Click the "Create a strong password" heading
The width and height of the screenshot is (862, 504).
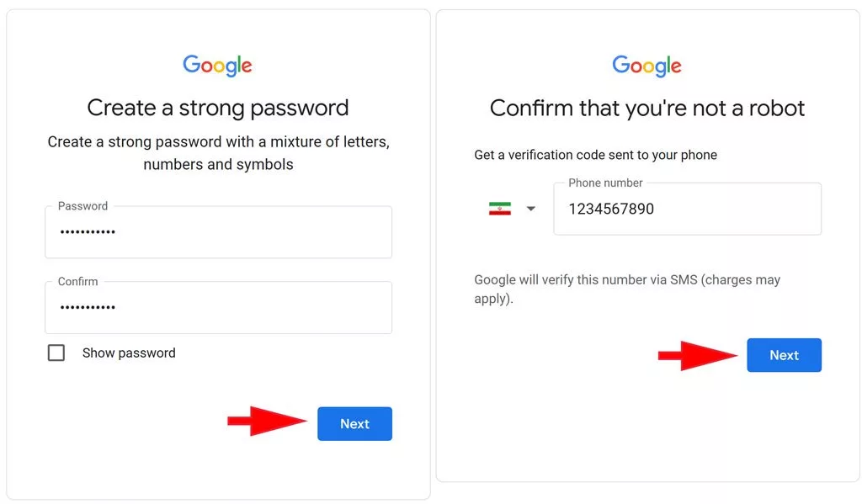point(218,108)
